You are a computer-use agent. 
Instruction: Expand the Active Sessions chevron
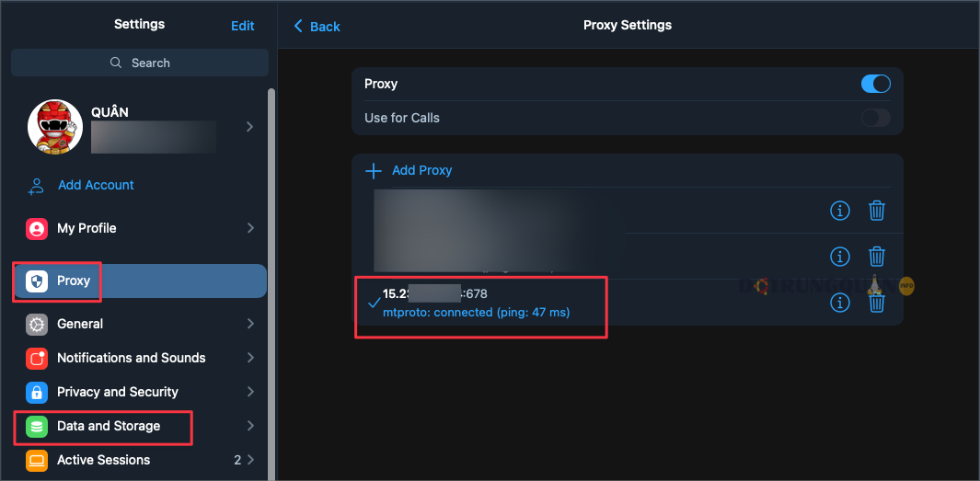[x=250, y=461]
